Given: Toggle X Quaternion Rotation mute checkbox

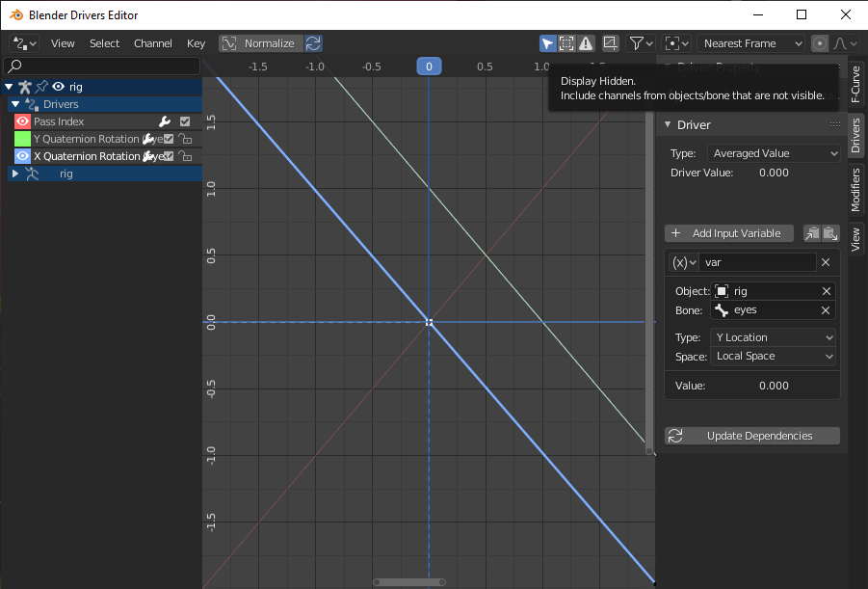Looking at the screenshot, I should (169, 156).
